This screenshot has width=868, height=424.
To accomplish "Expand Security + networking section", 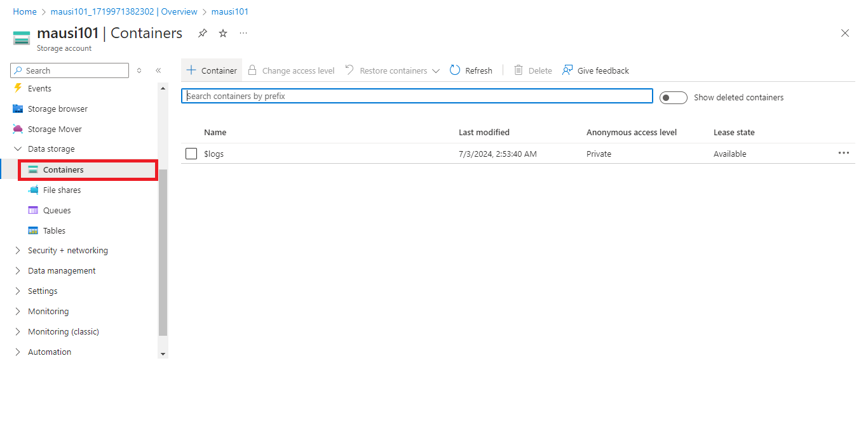I will [x=18, y=250].
